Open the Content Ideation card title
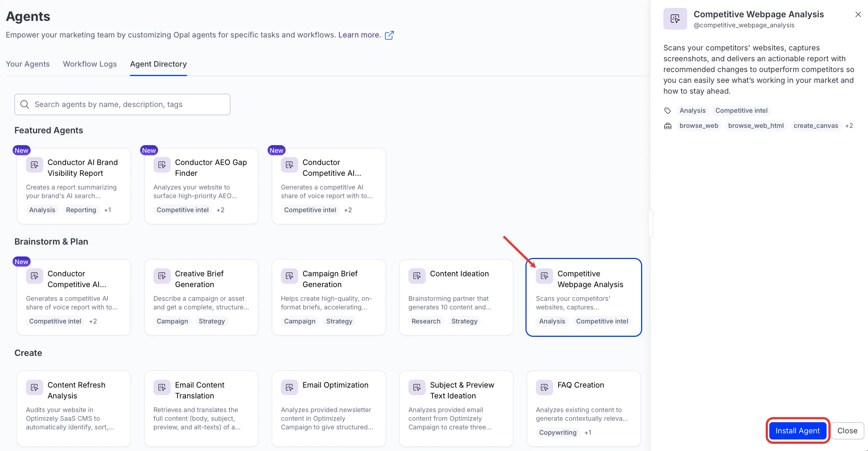The width and height of the screenshot is (868, 451). [x=460, y=274]
